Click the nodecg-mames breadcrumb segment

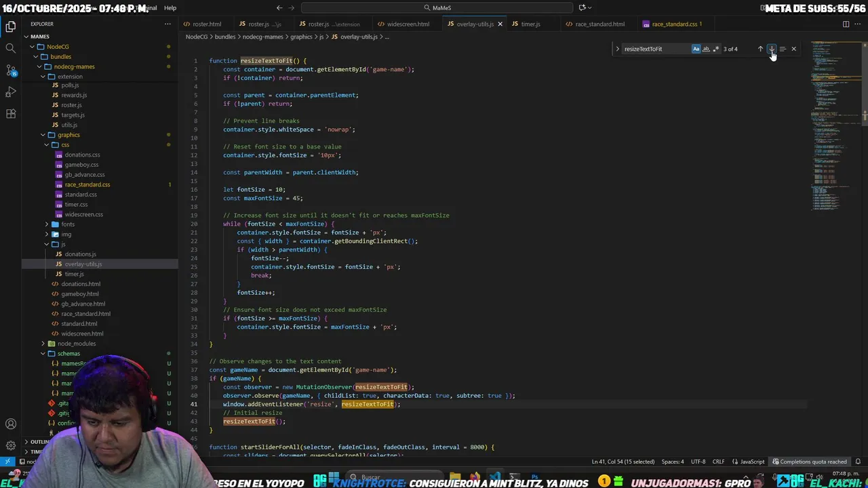(x=263, y=37)
